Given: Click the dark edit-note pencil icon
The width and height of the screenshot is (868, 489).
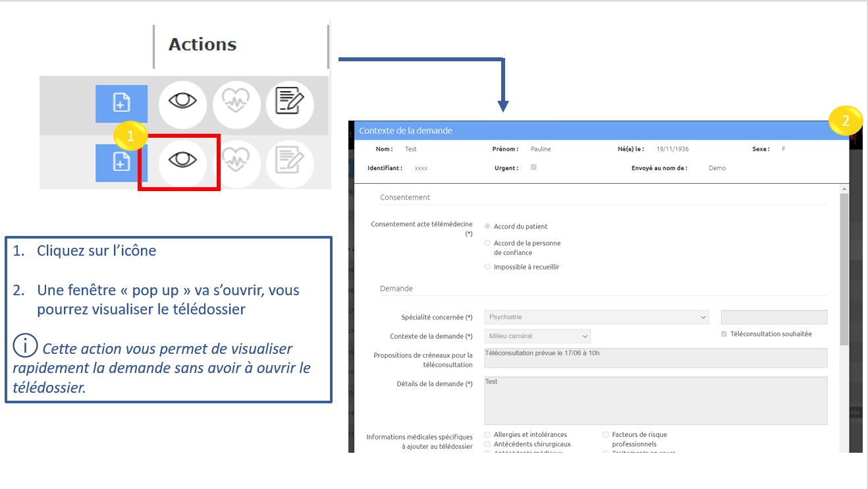Looking at the screenshot, I should pyautogui.click(x=290, y=103).
